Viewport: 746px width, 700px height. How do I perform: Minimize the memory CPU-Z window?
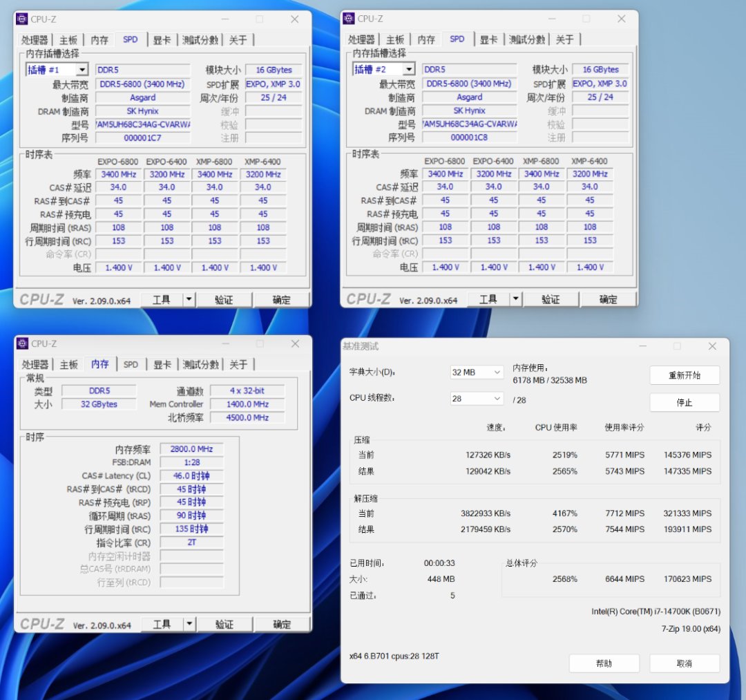(225, 343)
